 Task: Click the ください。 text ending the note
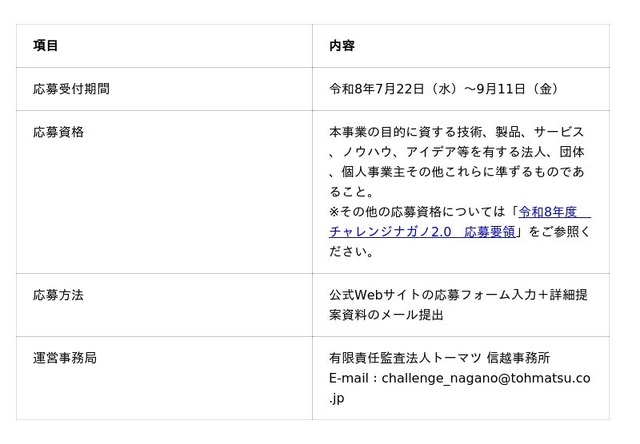tap(351, 251)
